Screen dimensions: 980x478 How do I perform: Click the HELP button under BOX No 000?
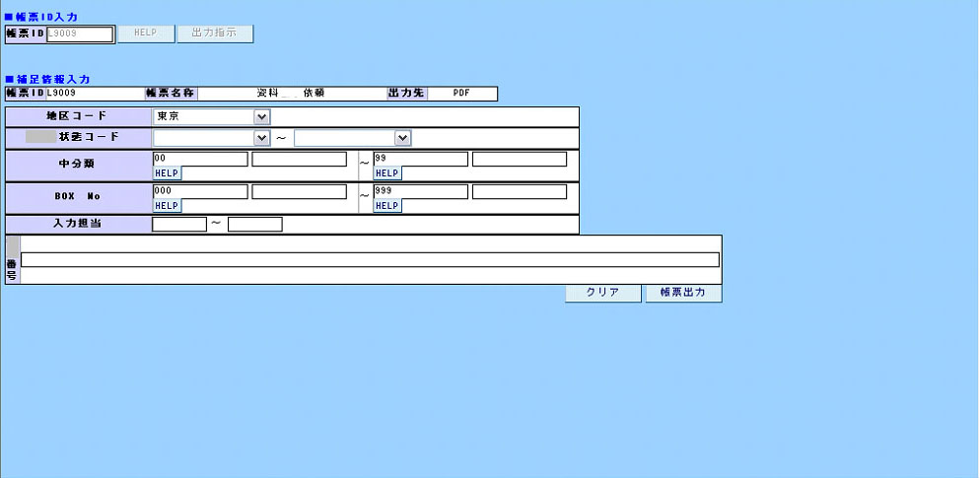click(167, 206)
